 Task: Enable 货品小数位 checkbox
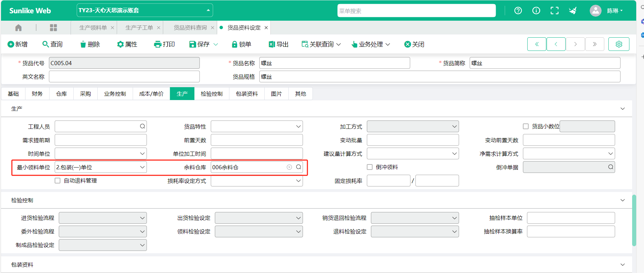coord(526,126)
